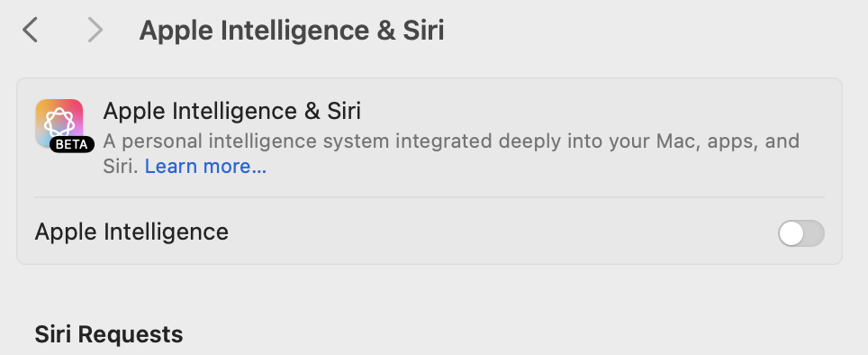The height and width of the screenshot is (355, 868).
Task: Click the Apple Intelligence & Siri window title
Action: coord(292,31)
